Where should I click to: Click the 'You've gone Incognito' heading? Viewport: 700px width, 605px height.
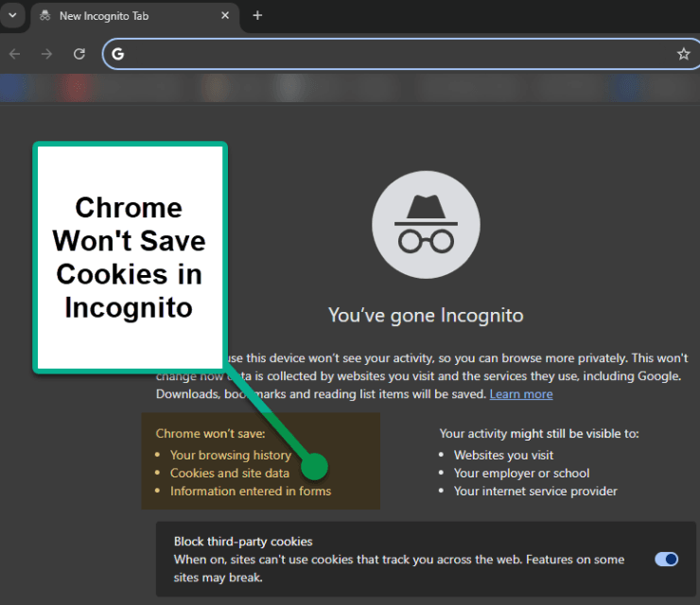426,316
